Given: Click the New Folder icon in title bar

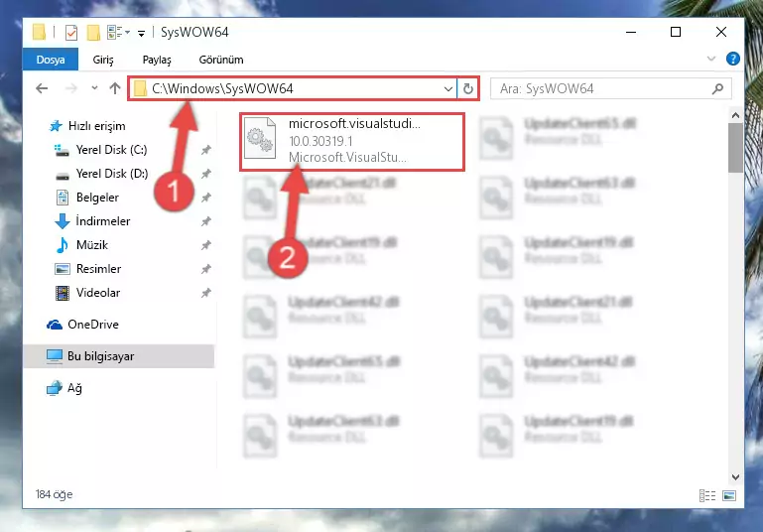Looking at the screenshot, I should 93,33.
